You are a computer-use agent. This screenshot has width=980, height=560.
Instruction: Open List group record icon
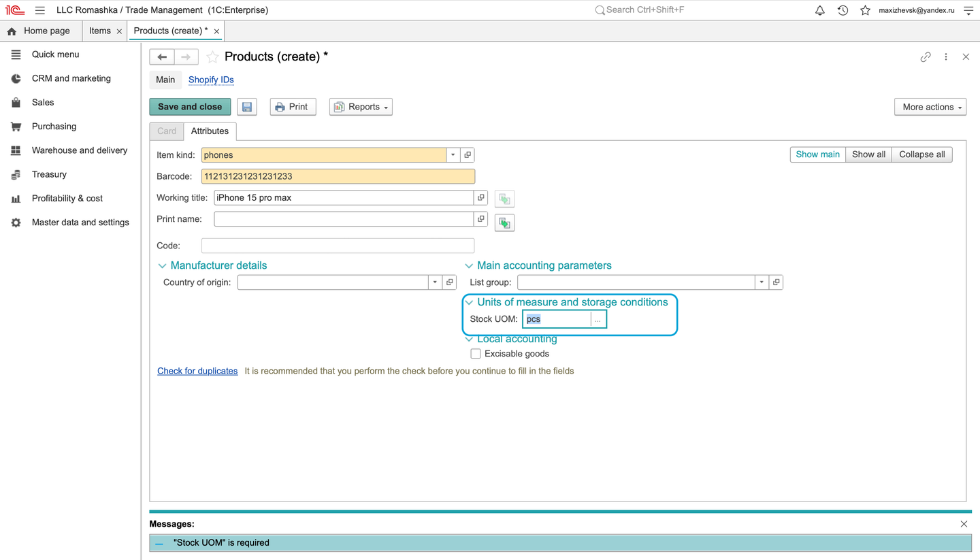pos(777,282)
